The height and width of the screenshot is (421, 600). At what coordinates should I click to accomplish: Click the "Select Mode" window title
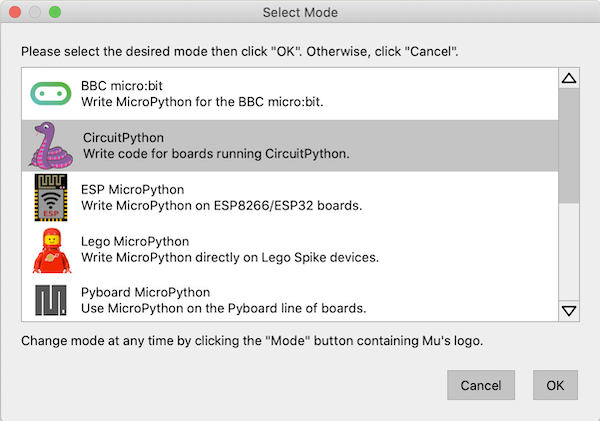(300, 13)
